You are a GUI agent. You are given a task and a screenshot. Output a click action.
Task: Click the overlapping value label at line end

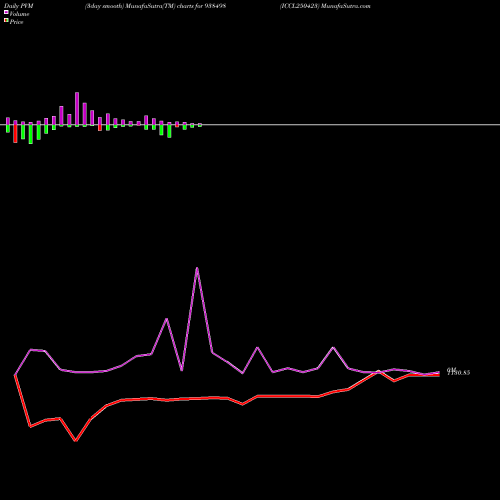pos(458,372)
